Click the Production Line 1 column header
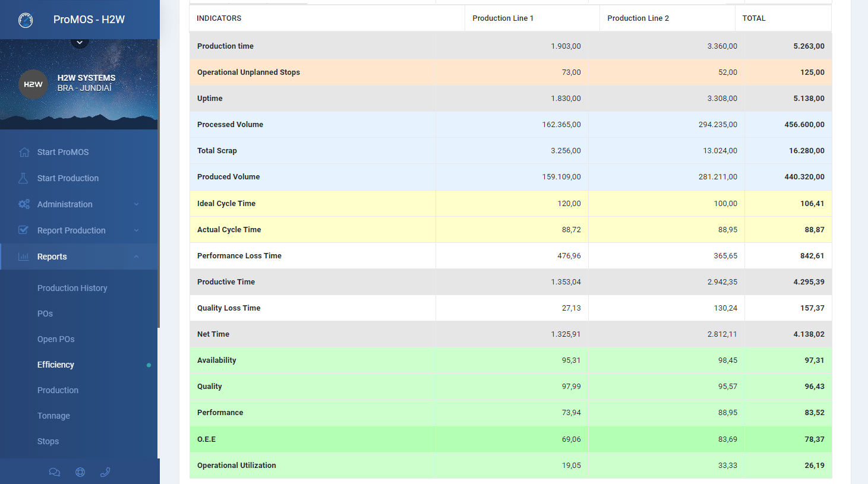Viewport: 868px width, 484px height. (503, 18)
